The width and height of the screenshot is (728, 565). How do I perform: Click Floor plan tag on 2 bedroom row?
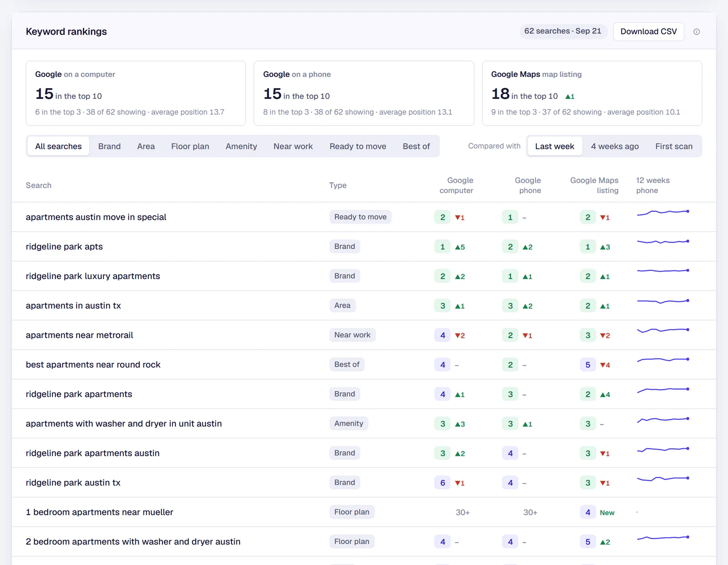[x=352, y=541]
